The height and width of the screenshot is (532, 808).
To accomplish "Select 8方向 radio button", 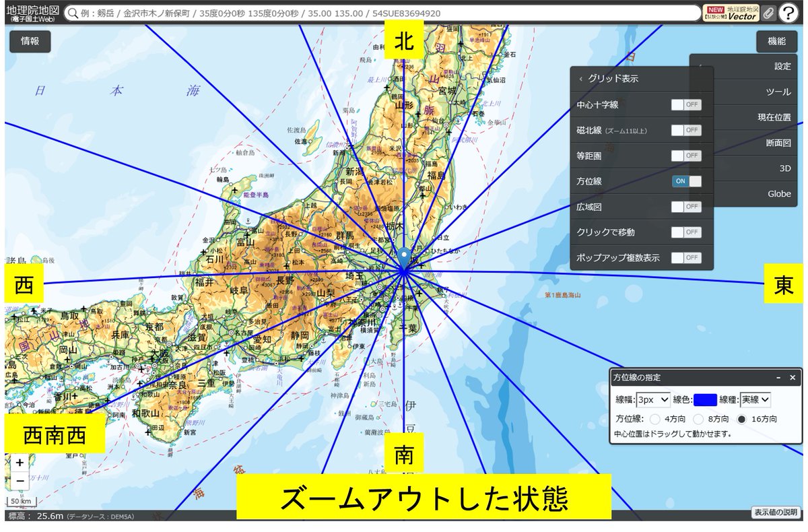I will pyautogui.click(x=698, y=419).
